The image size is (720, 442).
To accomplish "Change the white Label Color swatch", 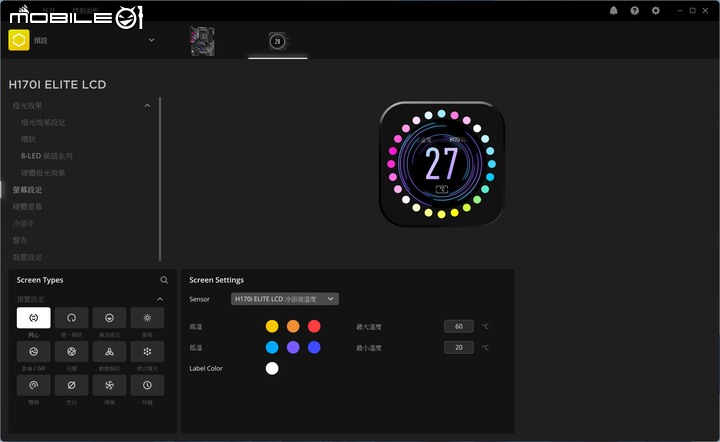I will [272, 368].
